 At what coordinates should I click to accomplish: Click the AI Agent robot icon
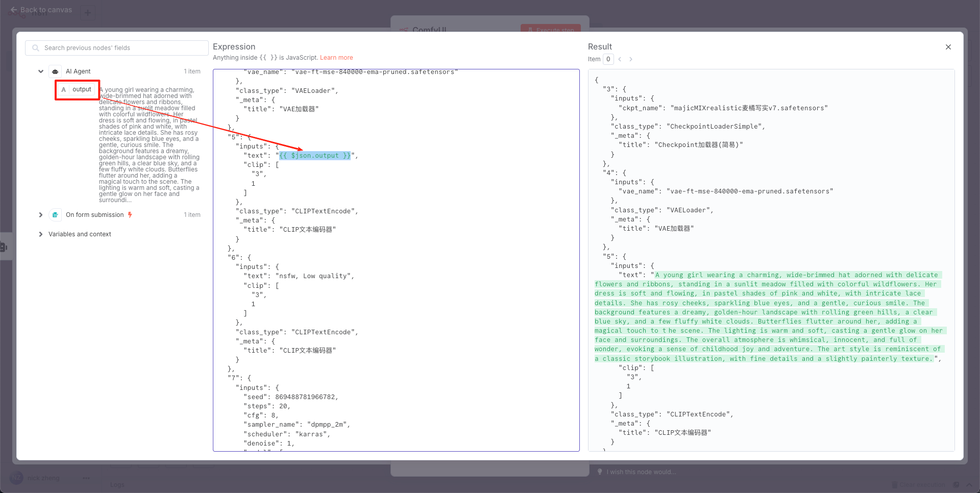(x=55, y=71)
